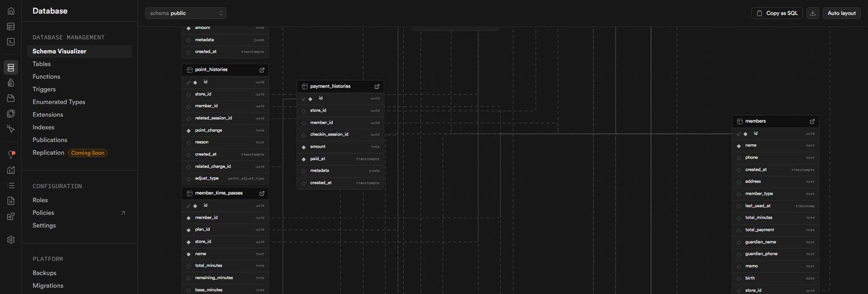Image resolution: width=868 pixels, height=294 pixels.
Task: Open the Edge Functions sidebar icon
Action: click(x=11, y=114)
